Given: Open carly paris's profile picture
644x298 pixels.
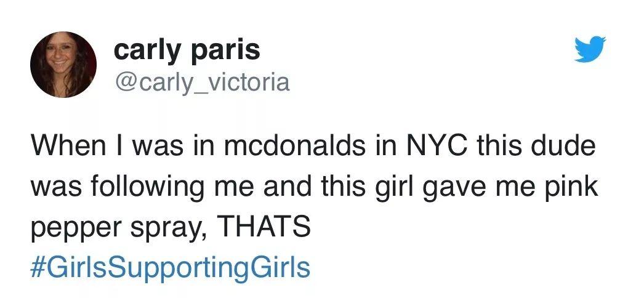Looking at the screenshot, I should coord(63,65).
